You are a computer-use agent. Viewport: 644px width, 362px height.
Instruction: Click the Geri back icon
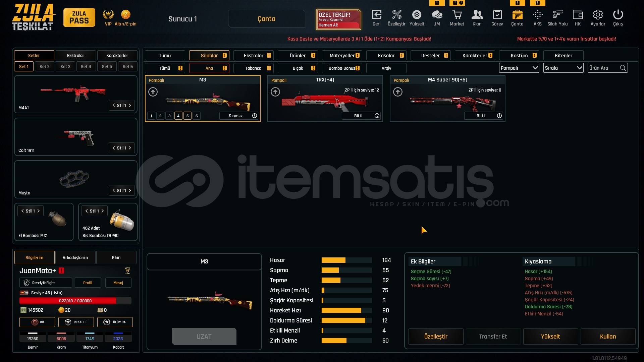(376, 15)
